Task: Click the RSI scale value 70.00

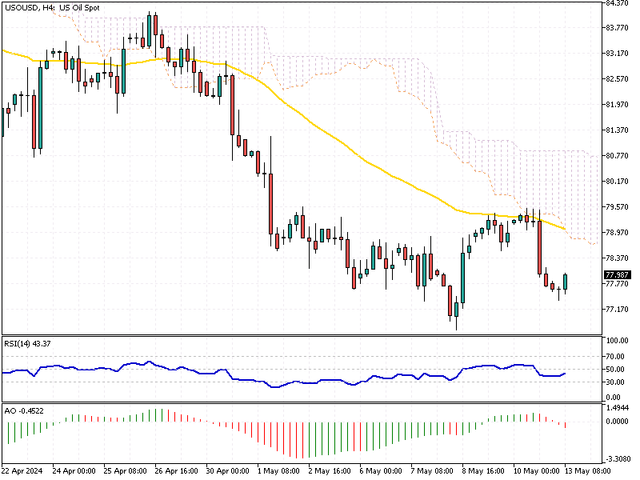Action: (615, 357)
